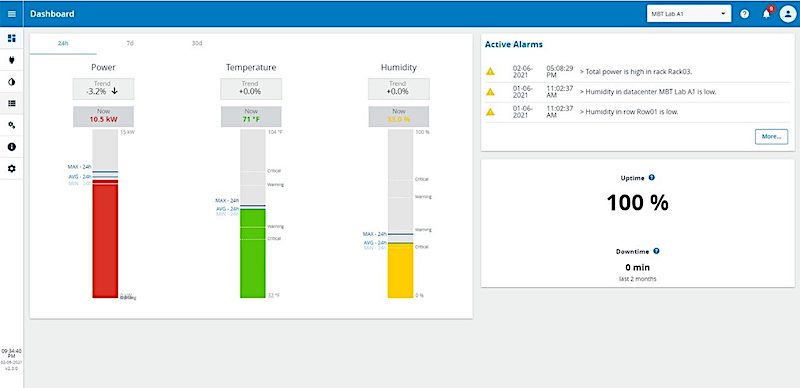Open the info circle sidebar icon
800x388 pixels.
[12, 147]
